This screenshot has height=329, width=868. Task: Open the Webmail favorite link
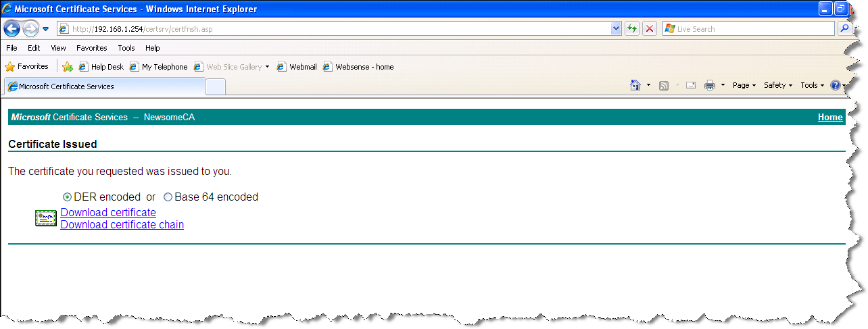(x=297, y=67)
